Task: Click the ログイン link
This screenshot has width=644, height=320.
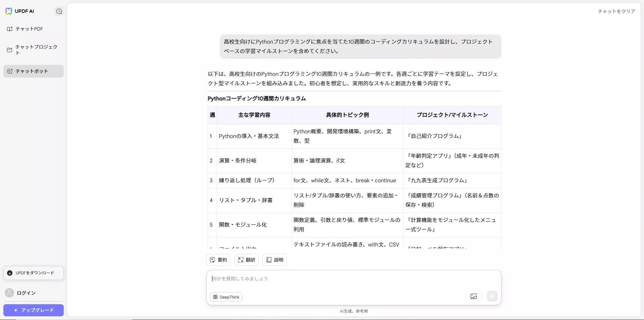Action: click(x=26, y=293)
